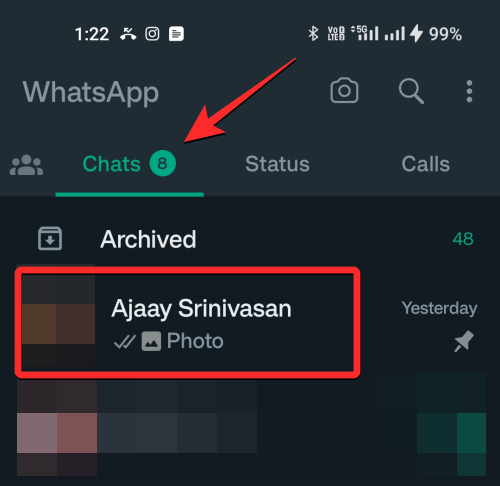Open the Archived chats row
The width and height of the screenshot is (500, 486).
point(250,239)
